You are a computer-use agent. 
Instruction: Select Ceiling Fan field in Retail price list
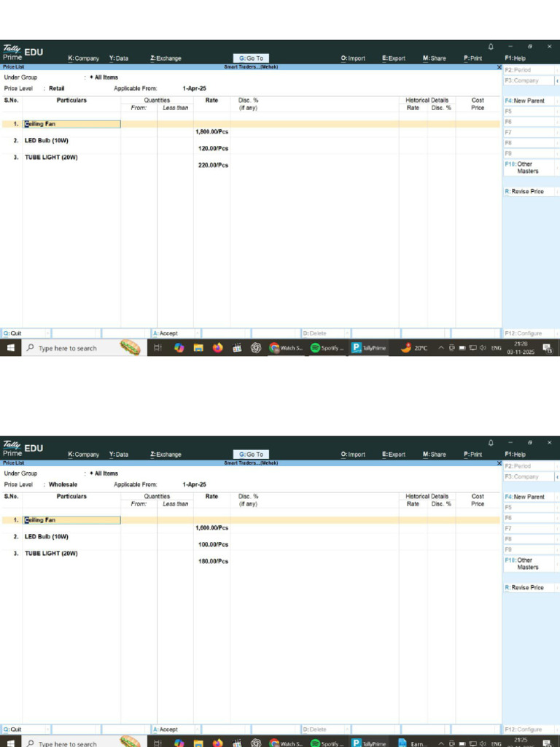point(71,124)
